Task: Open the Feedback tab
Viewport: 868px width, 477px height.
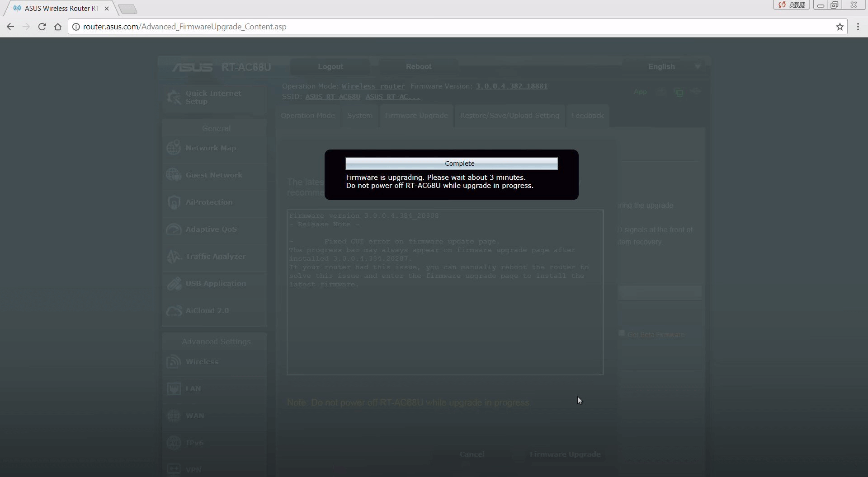Action: click(x=588, y=116)
